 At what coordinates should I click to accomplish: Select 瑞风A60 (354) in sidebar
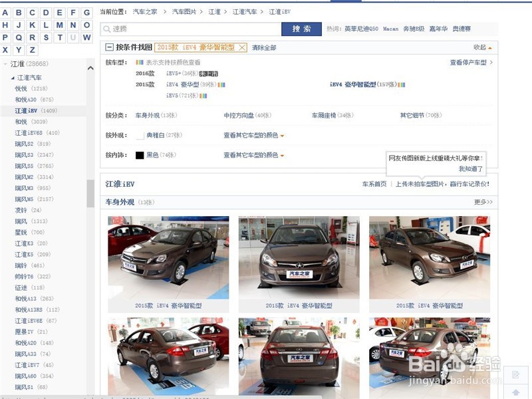point(34,376)
